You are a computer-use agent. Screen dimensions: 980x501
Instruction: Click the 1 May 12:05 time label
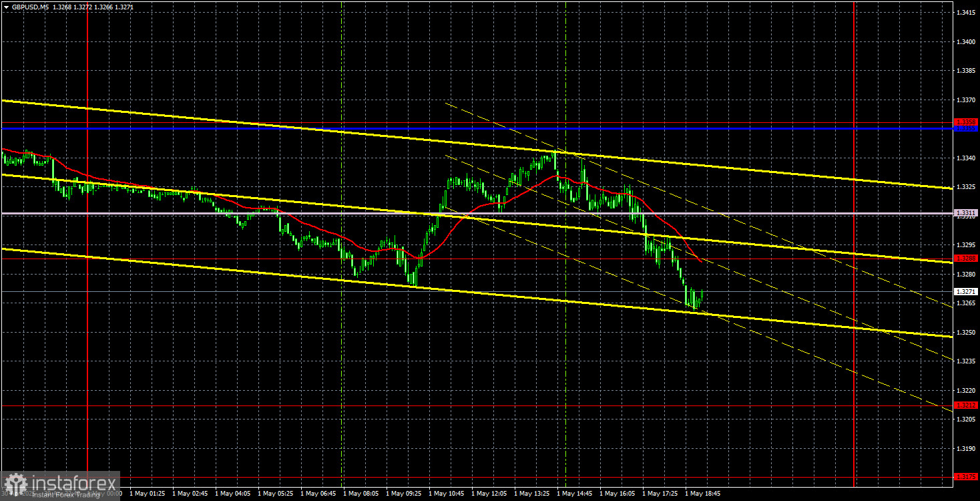pyautogui.click(x=489, y=494)
